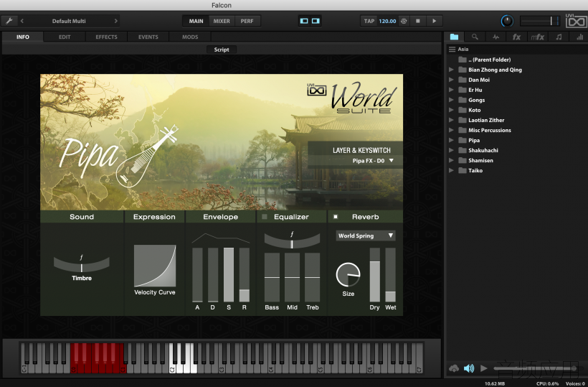The image size is (588, 387).
Task: Open the MODS tab
Action: tap(190, 37)
